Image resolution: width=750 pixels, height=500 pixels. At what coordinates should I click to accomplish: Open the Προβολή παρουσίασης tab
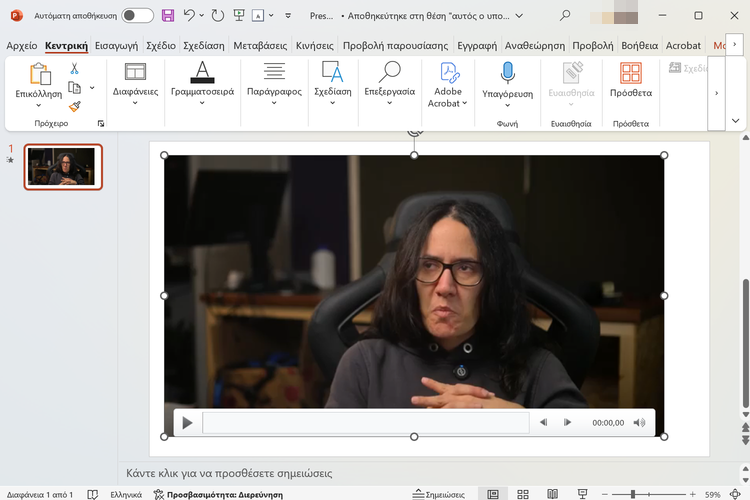pyautogui.click(x=396, y=45)
